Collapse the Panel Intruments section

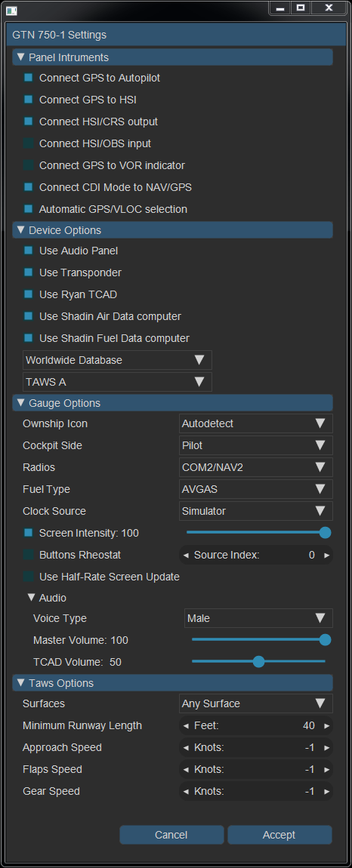click(172, 57)
